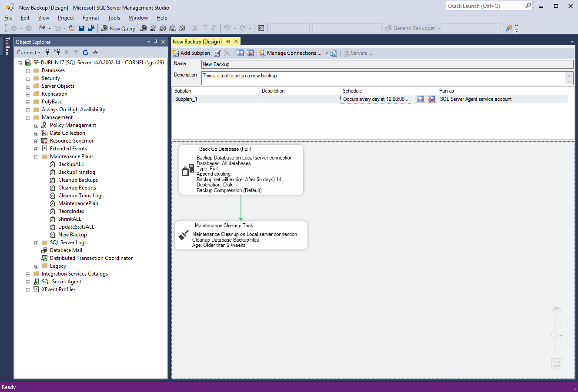
Task: Remove schedule via Subplan_1 row icon
Action: [x=431, y=99]
